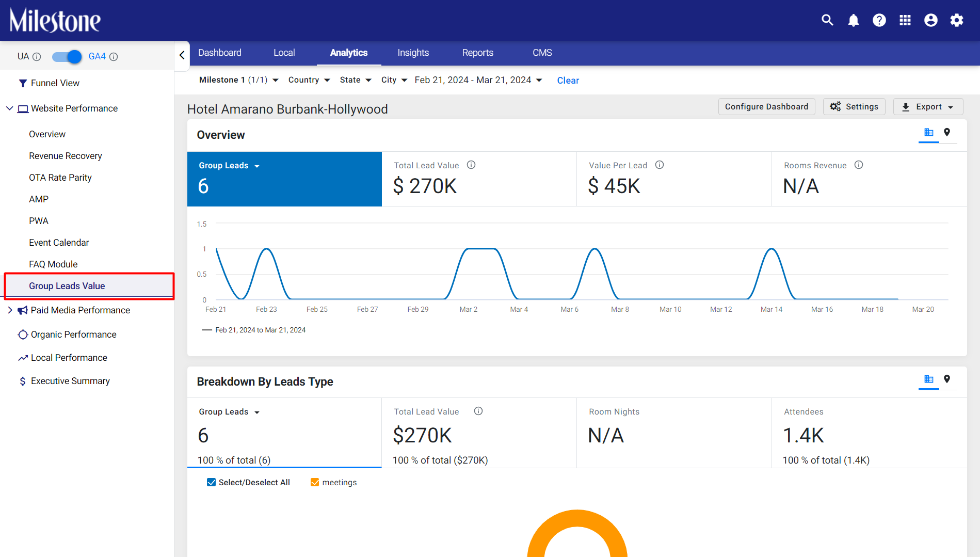Click the Website Performance laptop icon

[23, 109]
